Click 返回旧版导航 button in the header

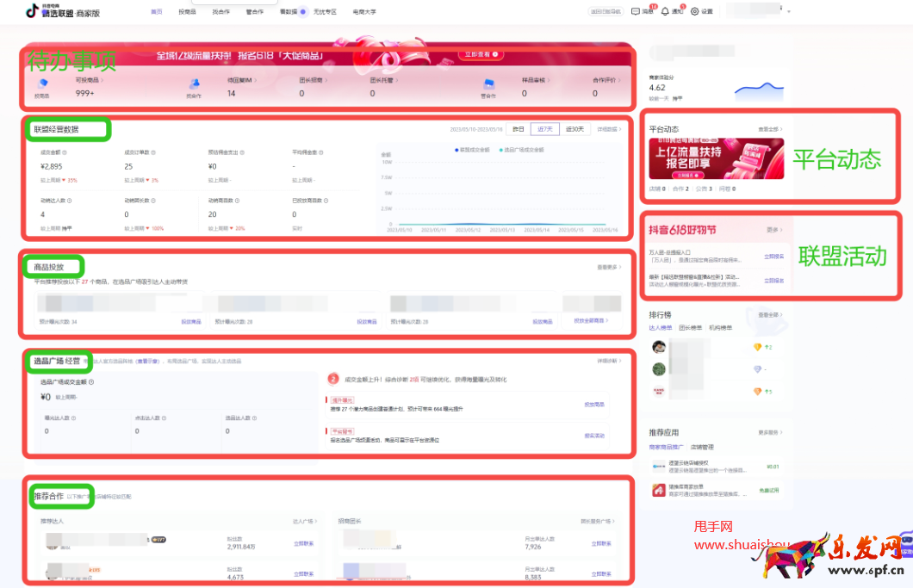[606, 12]
